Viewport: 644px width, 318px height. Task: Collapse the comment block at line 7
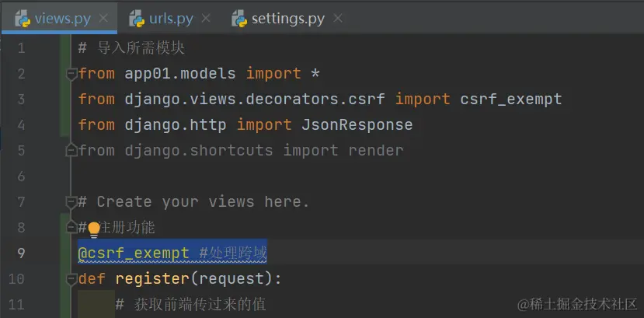pos(72,201)
